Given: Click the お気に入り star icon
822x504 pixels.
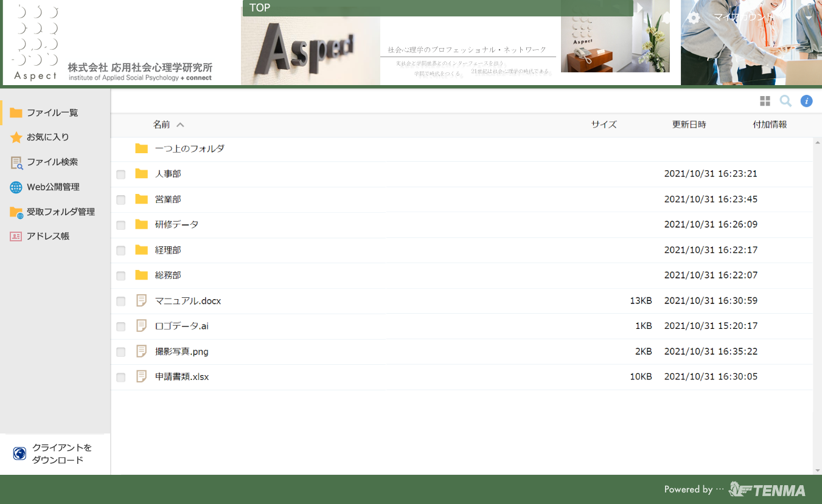Looking at the screenshot, I should pos(16,137).
